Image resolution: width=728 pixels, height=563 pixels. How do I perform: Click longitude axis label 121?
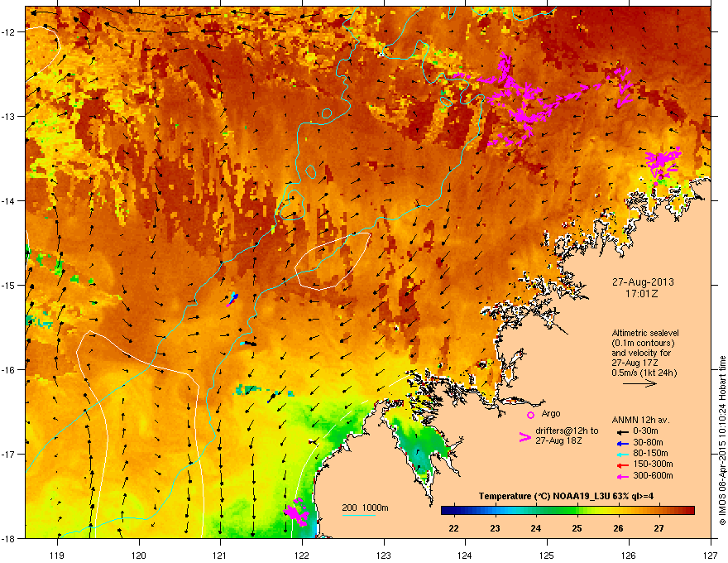[220, 555]
